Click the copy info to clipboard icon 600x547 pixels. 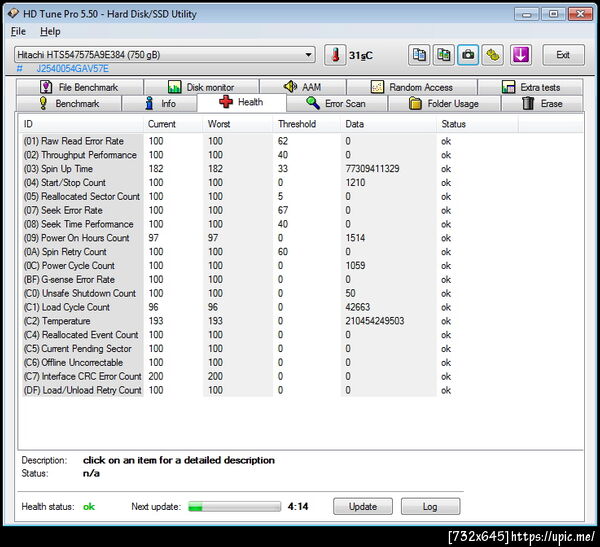(419, 55)
